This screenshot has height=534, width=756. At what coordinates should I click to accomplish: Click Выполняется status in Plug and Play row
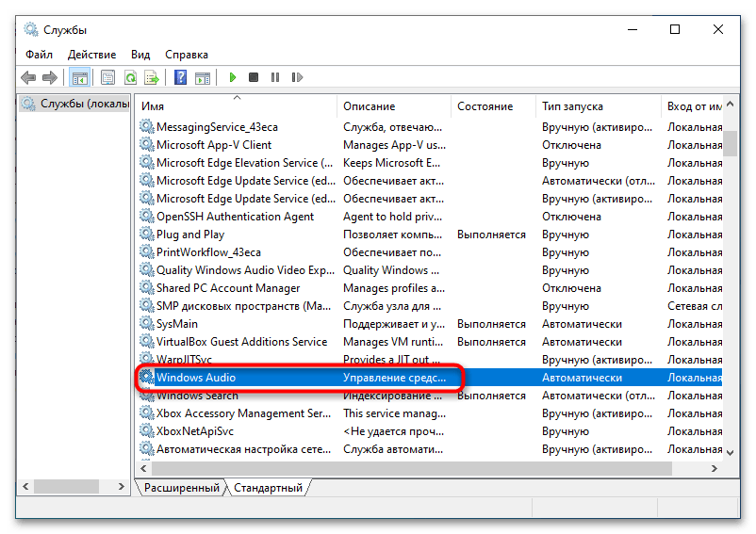491,235
